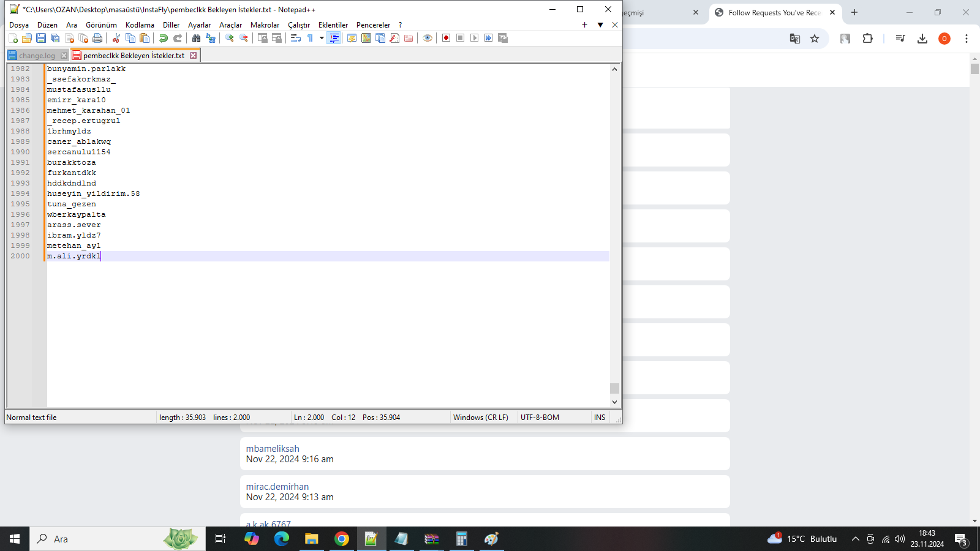
Task: Toggle the indent guide button
Action: (334, 38)
